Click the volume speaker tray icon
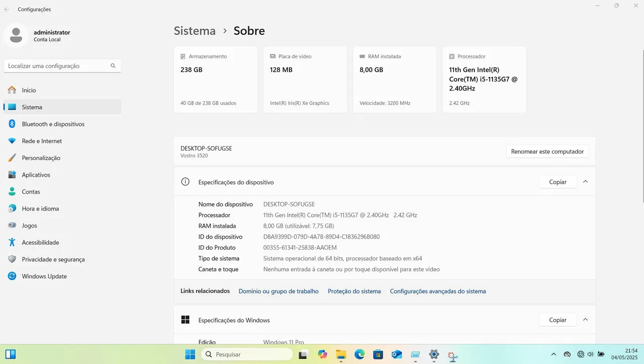This screenshot has width=644, height=364. pyautogui.click(x=590, y=354)
